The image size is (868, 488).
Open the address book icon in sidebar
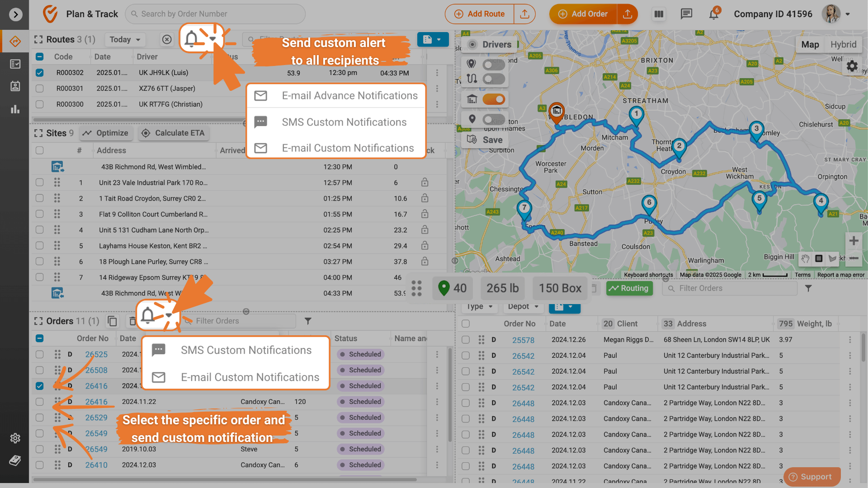(x=15, y=86)
